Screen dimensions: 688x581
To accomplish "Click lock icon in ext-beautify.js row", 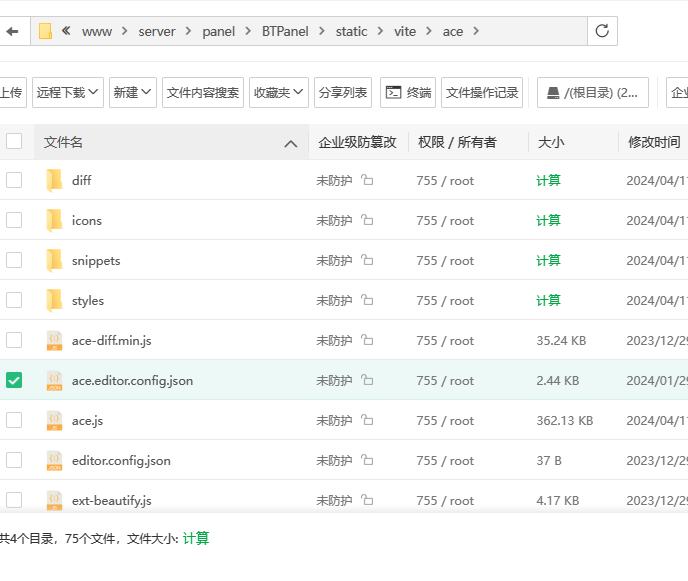I will tap(367, 500).
